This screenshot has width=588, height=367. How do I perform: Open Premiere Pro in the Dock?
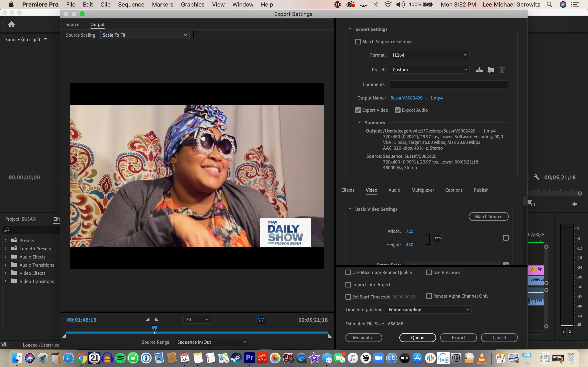(249, 358)
